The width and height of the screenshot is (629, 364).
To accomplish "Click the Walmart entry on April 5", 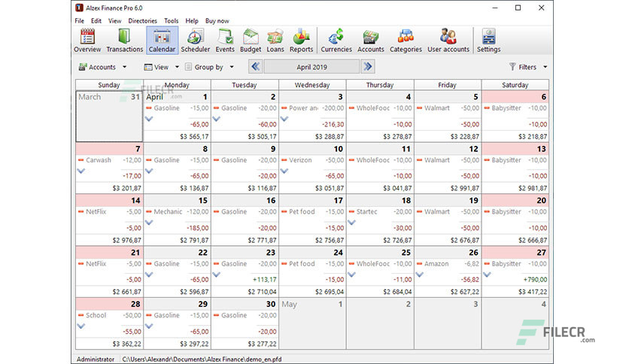I will click(x=448, y=108).
